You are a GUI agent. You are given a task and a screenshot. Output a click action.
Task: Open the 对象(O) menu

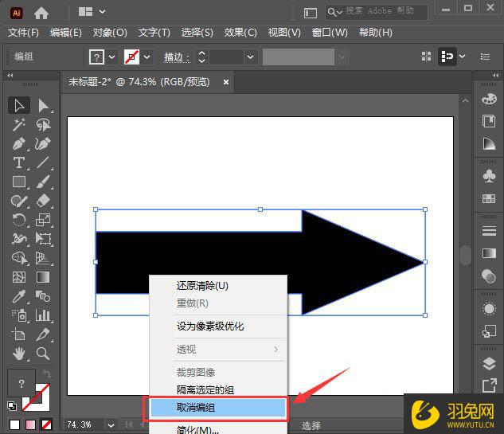pyautogui.click(x=110, y=33)
